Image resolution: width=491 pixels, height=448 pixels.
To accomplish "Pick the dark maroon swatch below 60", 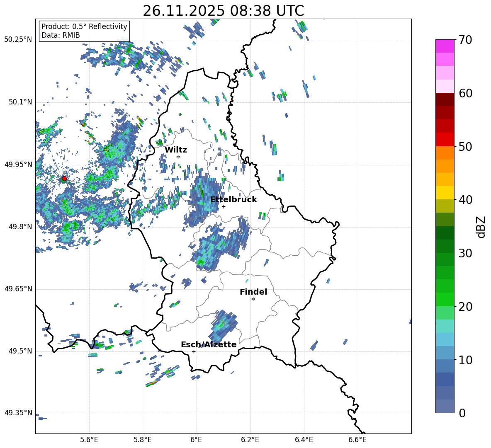I will tap(445, 99).
